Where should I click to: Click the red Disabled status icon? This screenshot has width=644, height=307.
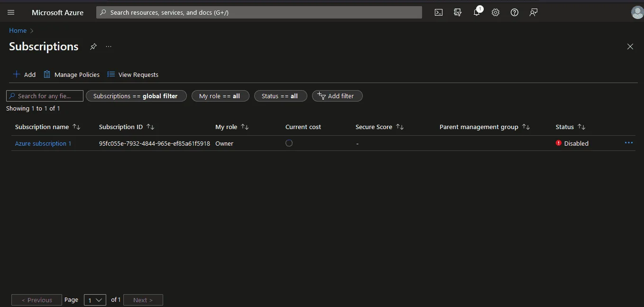tap(559, 143)
